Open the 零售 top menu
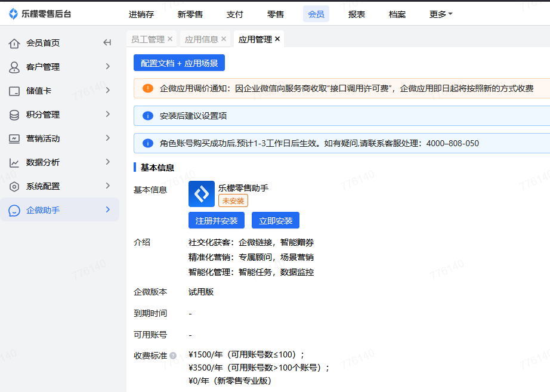 [276, 14]
